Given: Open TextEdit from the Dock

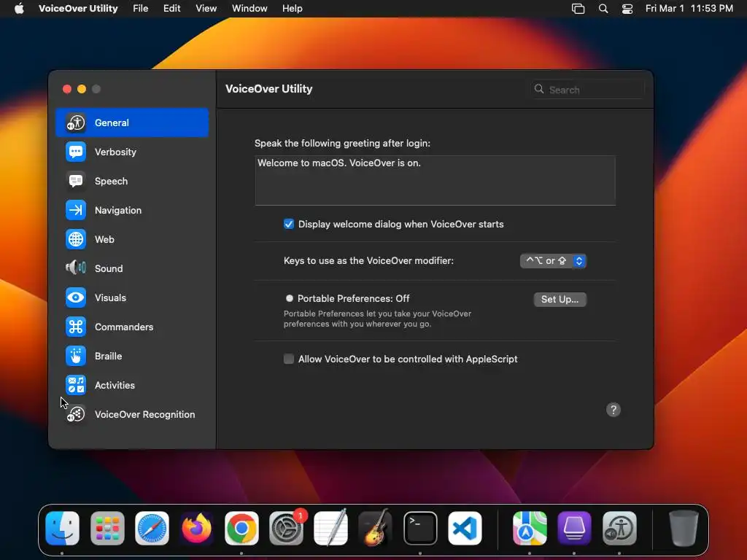Looking at the screenshot, I should pos(330,528).
